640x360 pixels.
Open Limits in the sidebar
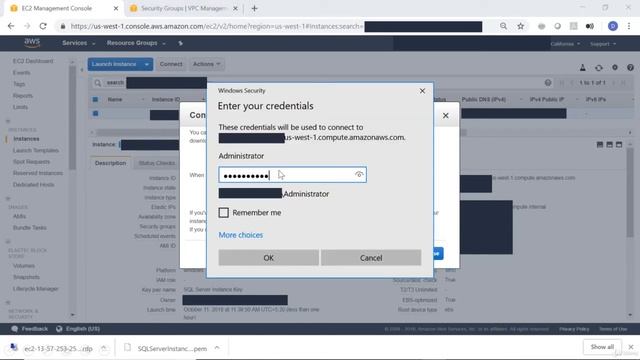click(x=20, y=107)
